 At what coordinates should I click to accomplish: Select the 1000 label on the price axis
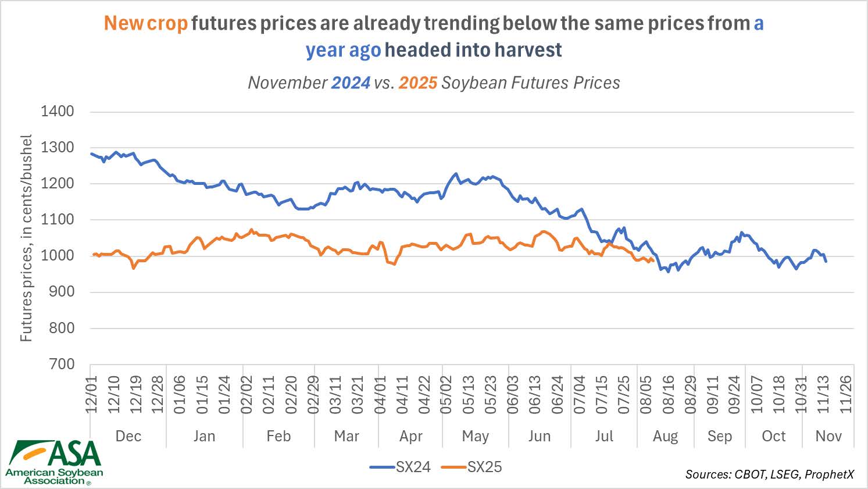[57, 255]
